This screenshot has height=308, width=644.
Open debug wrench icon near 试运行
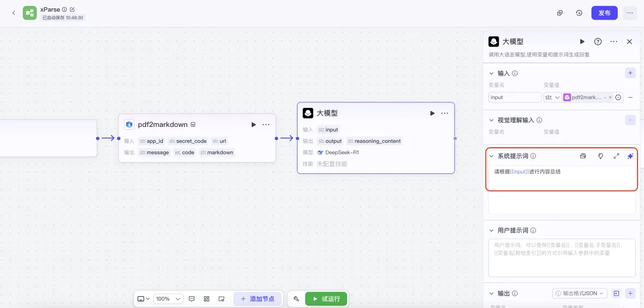pyautogui.click(x=296, y=299)
